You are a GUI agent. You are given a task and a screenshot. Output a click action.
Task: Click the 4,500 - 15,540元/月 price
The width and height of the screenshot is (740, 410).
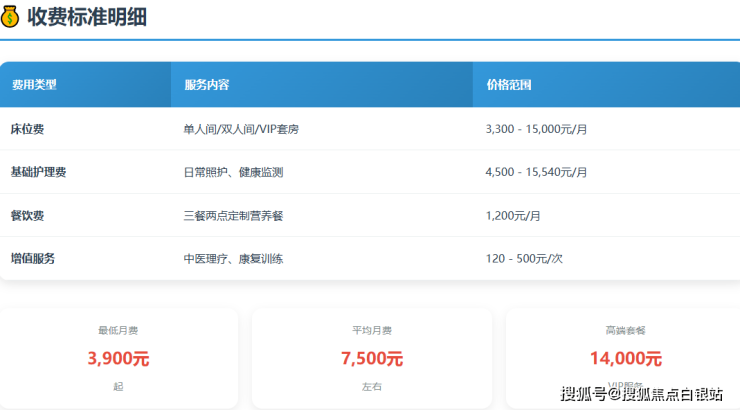coord(536,172)
